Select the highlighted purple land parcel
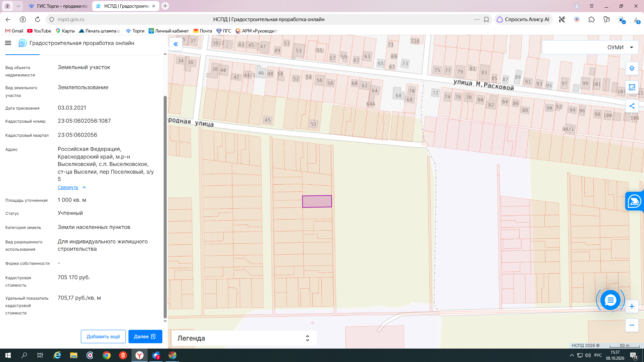This screenshot has width=644, height=362. click(317, 201)
